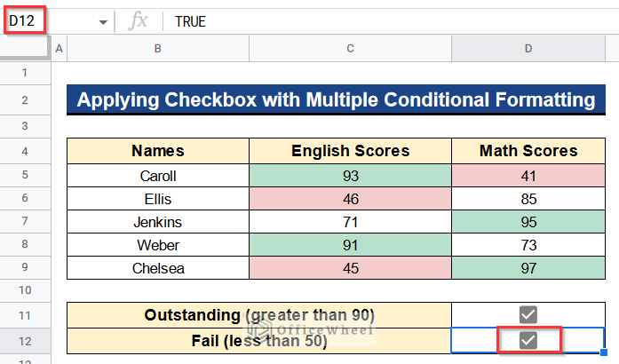This screenshot has width=619, height=364.
Task: Select column A header
Action: click(x=60, y=49)
